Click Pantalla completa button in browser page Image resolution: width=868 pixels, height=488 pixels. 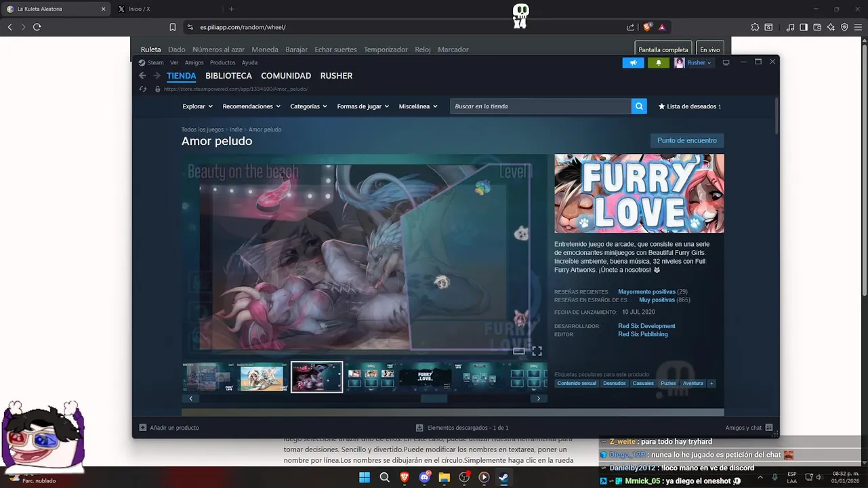pos(663,49)
